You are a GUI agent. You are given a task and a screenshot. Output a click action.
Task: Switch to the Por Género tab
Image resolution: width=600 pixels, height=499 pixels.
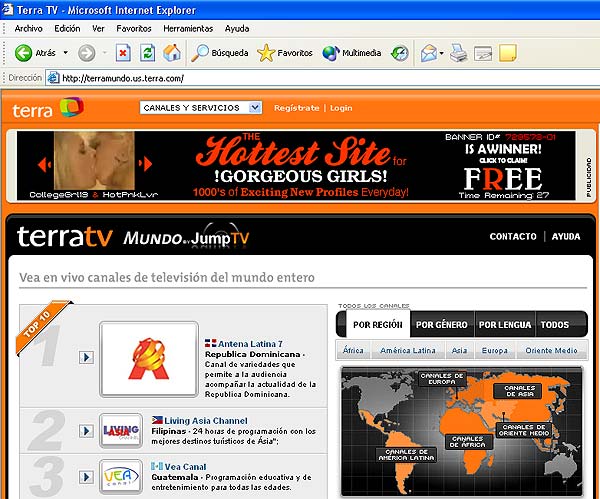(x=440, y=324)
